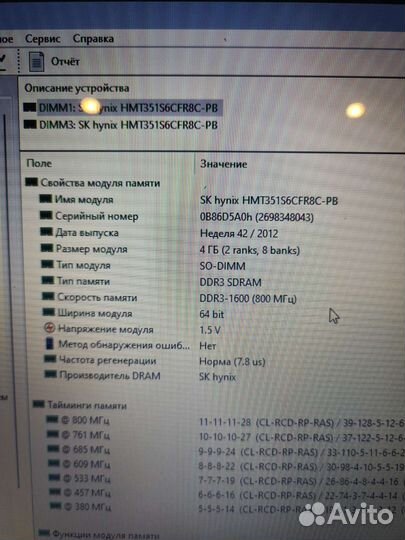Click timing value 10-10-10-27 (CL-RCD-RP-RAS)
405x540 pixels.
pos(266,437)
